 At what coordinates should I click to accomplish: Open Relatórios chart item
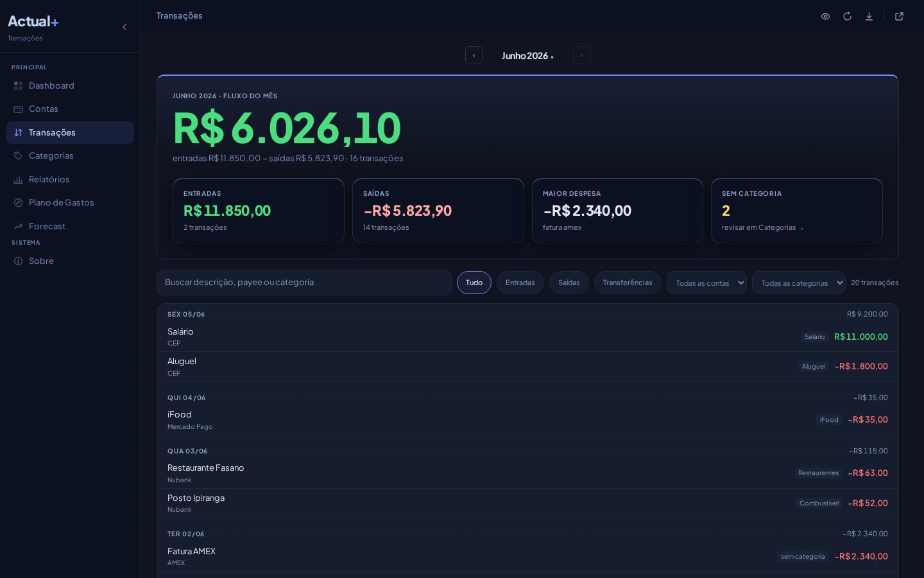(x=70, y=179)
